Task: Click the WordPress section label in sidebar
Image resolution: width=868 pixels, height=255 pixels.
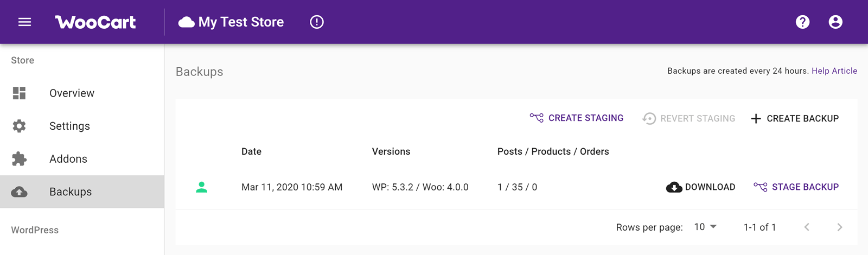Action: pyautogui.click(x=35, y=230)
